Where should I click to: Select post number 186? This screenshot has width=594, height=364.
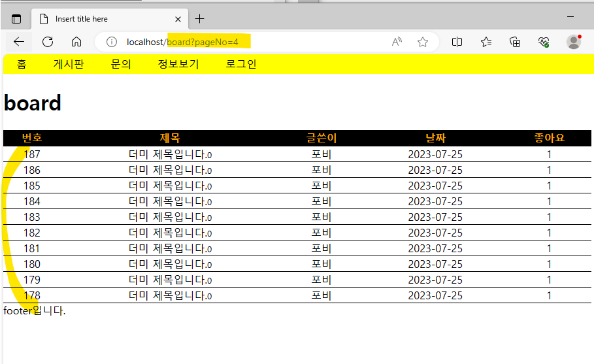point(32,170)
